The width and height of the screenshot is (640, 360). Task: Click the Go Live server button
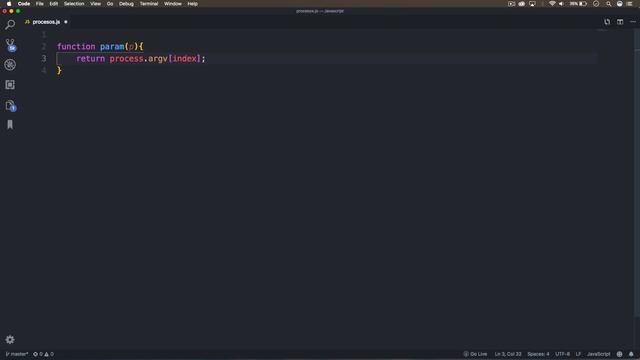click(x=476, y=354)
